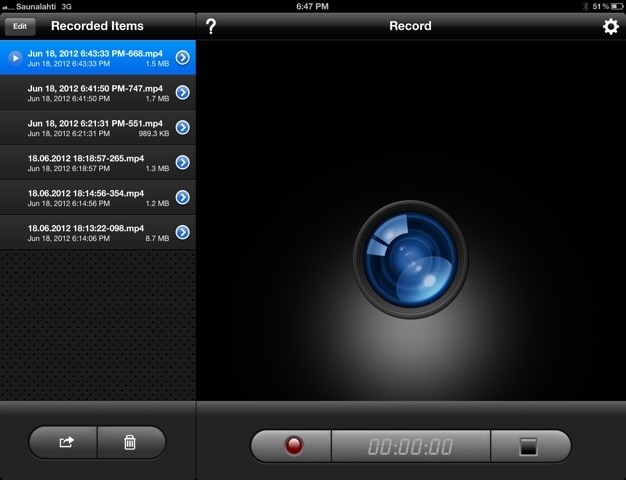Open settings via the gear icon
Viewport: 626px width, 480px height.
pyautogui.click(x=610, y=26)
